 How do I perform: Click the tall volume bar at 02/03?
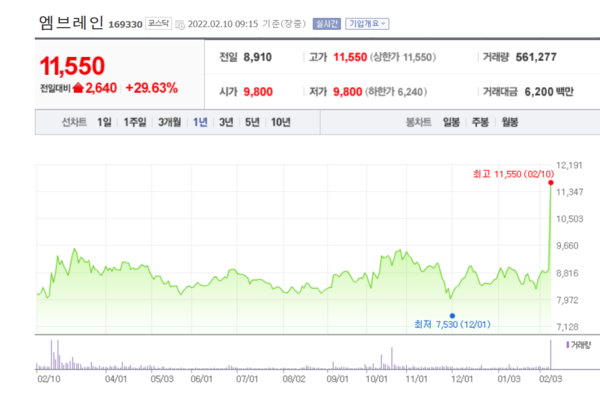click(x=551, y=355)
